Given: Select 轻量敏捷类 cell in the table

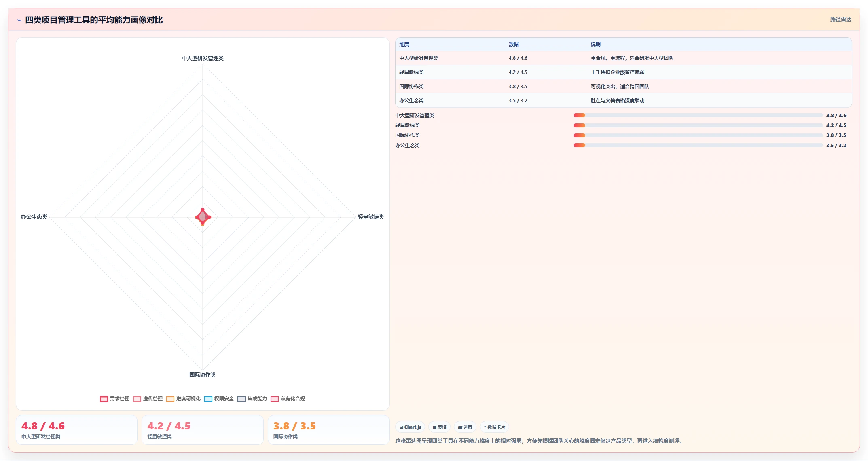Looking at the screenshot, I should pos(411,72).
